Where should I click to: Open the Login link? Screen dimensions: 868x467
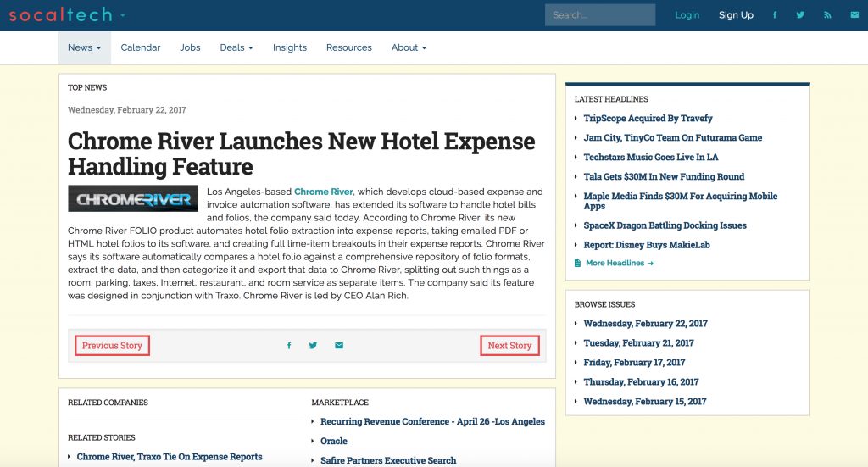coord(687,15)
